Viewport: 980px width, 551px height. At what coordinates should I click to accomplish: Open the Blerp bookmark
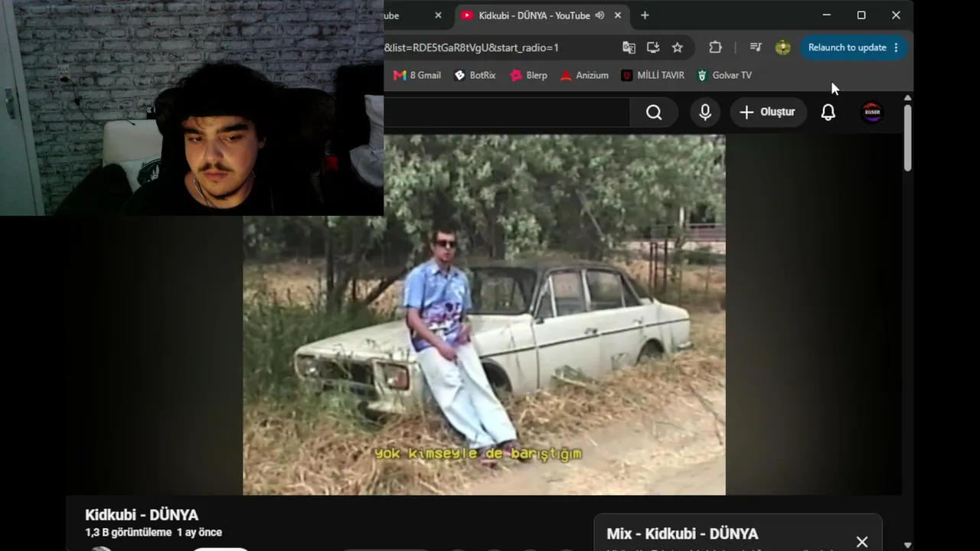pos(528,75)
